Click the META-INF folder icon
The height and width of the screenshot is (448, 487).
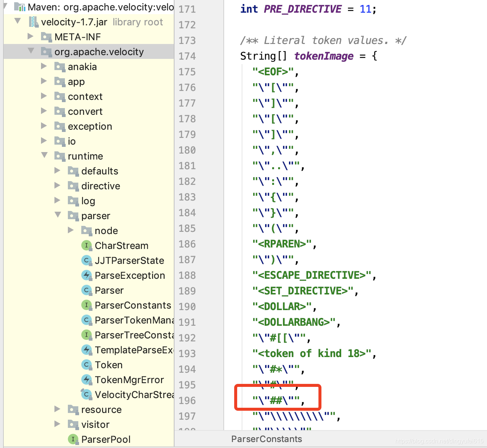(x=46, y=37)
